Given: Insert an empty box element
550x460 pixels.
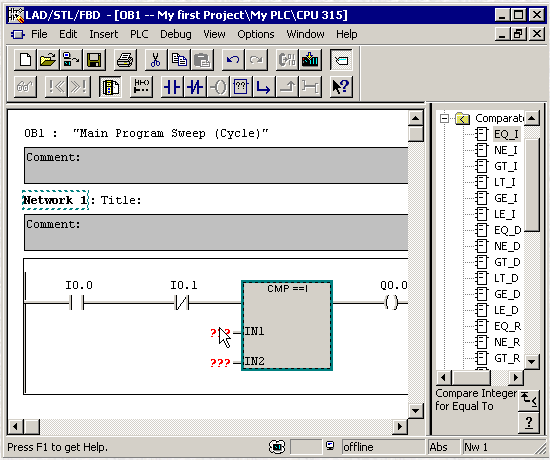Looking at the screenshot, I should tap(241, 87).
